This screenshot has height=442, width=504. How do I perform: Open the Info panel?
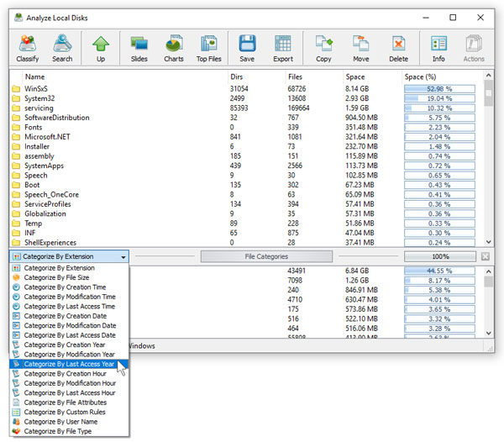pyautogui.click(x=438, y=48)
